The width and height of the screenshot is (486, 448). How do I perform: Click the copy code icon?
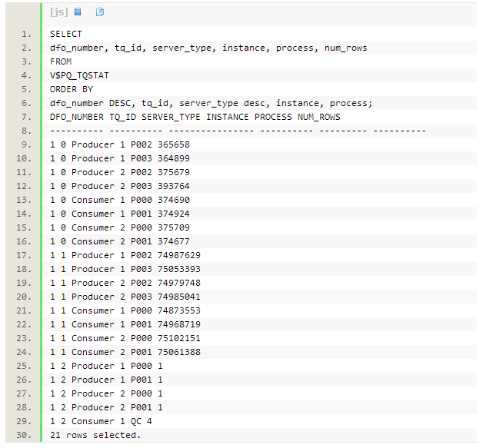coord(100,12)
